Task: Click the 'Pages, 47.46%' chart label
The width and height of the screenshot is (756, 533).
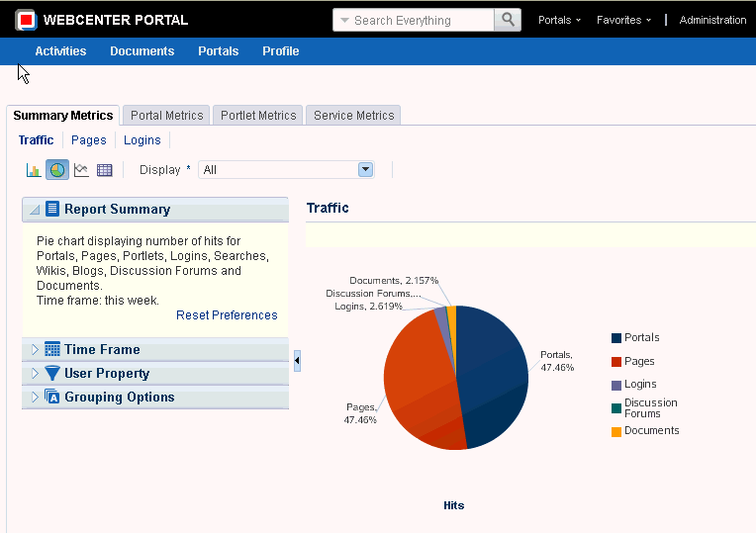Action: 360,413
